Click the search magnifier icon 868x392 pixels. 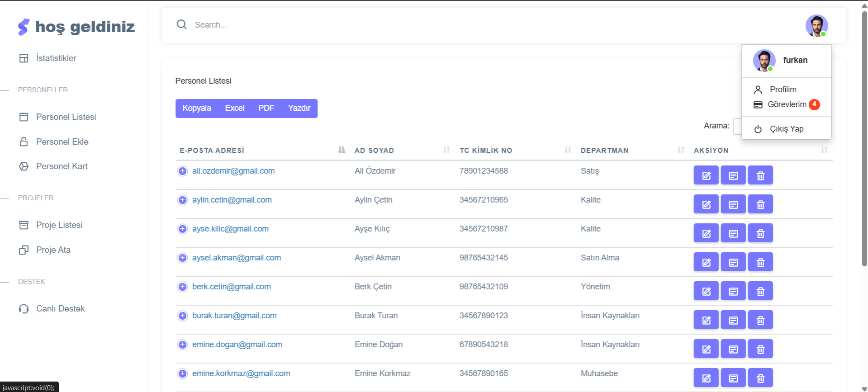(182, 24)
